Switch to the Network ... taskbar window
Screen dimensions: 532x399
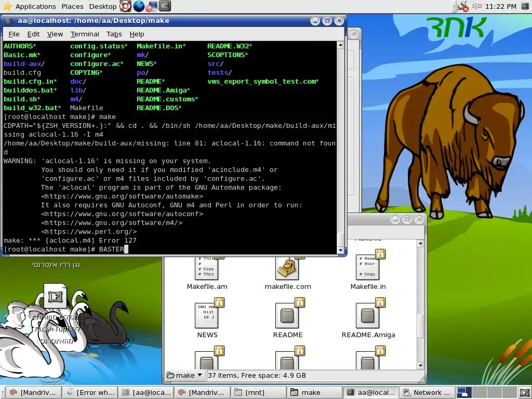pos(427,392)
